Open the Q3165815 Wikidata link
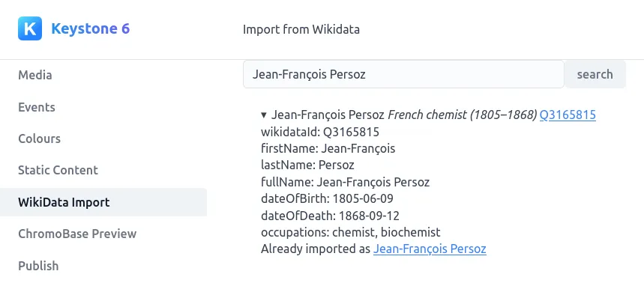This screenshot has height=283, width=644. [568, 115]
